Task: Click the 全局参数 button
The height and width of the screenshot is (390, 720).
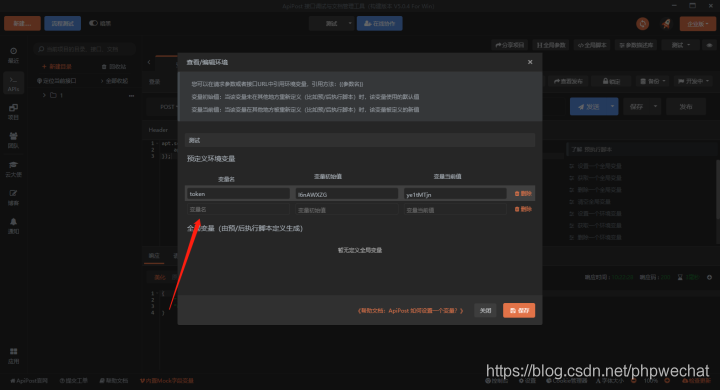Action: click(x=551, y=45)
